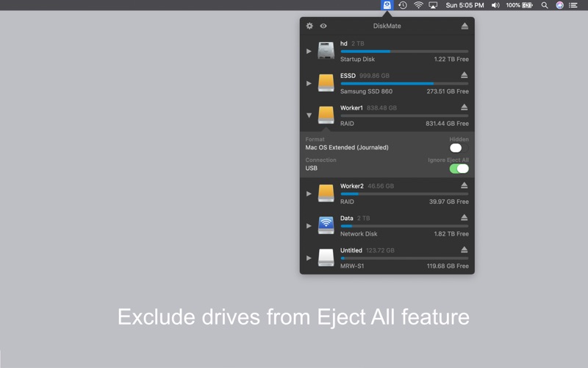Click the ESSD usage progress bar

[x=404, y=83]
